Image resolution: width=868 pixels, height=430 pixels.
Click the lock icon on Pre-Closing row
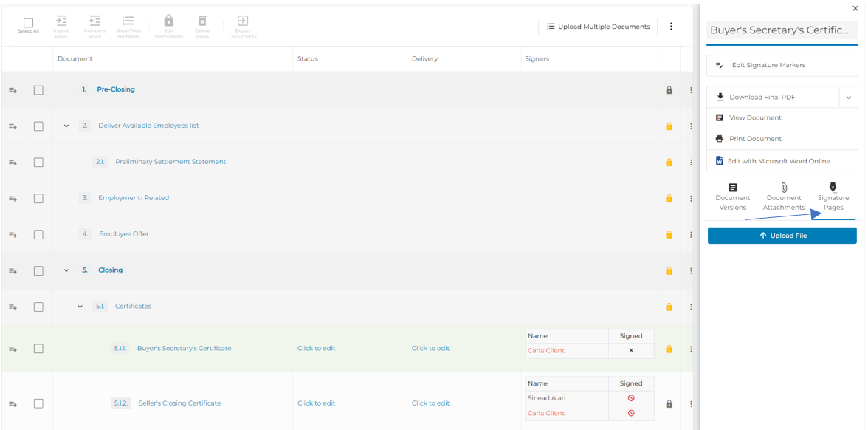click(x=669, y=90)
